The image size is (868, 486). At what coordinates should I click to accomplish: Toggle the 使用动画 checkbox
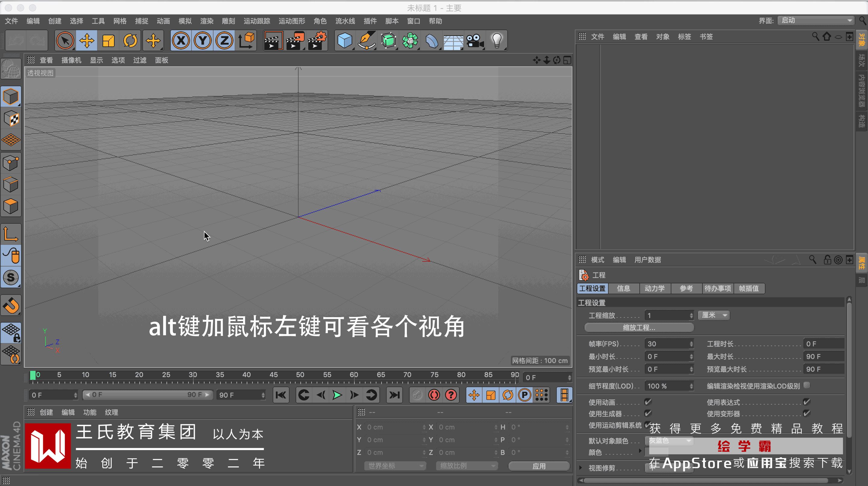(x=648, y=402)
